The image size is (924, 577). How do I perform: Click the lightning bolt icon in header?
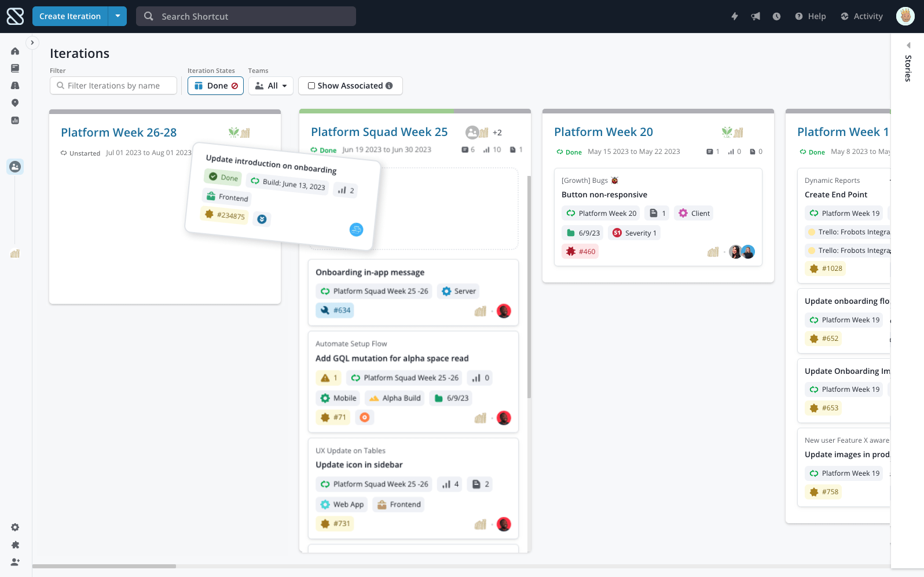tap(735, 16)
